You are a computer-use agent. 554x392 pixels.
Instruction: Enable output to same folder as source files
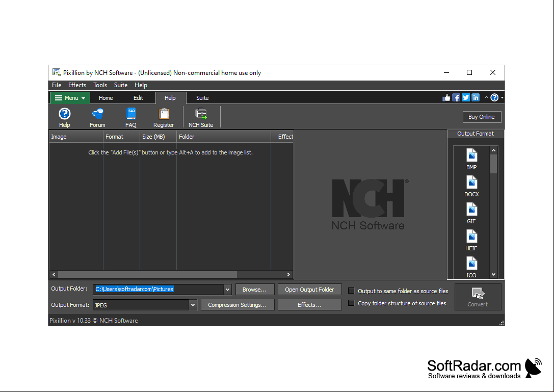pos(351,291)
